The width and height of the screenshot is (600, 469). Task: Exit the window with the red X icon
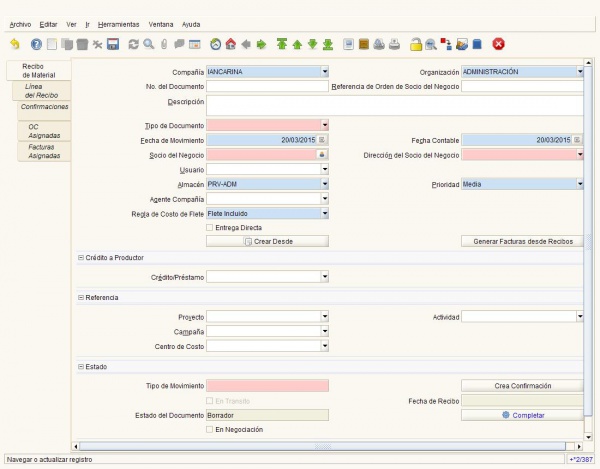click(x=498, y=44)
